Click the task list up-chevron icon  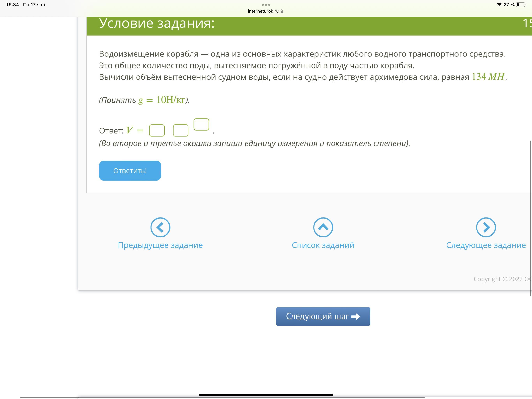pyautogui.click(x=323, y=227)
